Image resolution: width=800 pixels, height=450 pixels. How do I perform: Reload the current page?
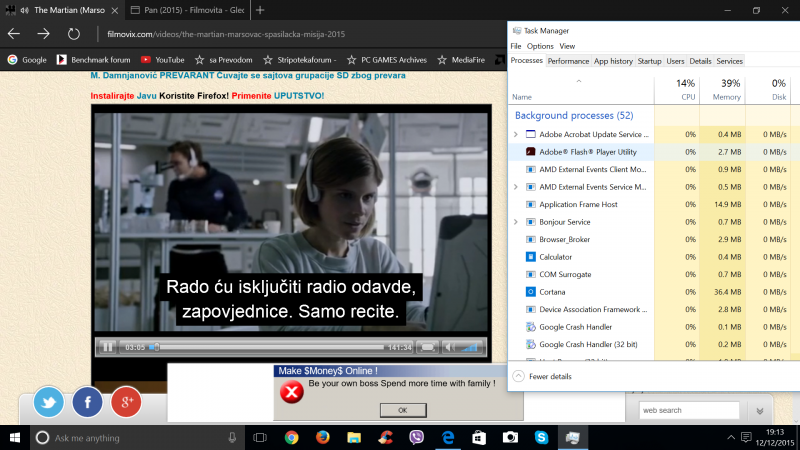click(x=74, y=34)
